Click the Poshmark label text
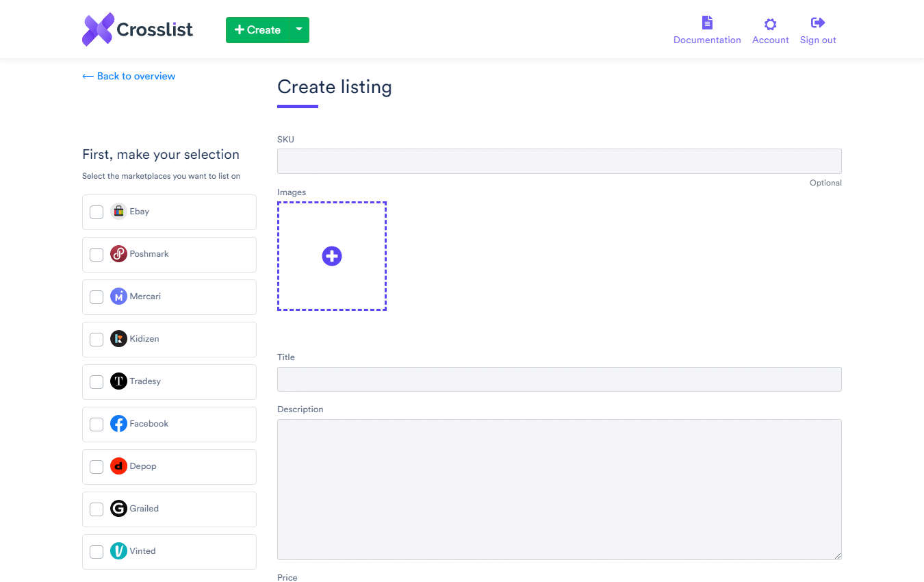Viewport: 924px width, 582px height. pos(149,254)
